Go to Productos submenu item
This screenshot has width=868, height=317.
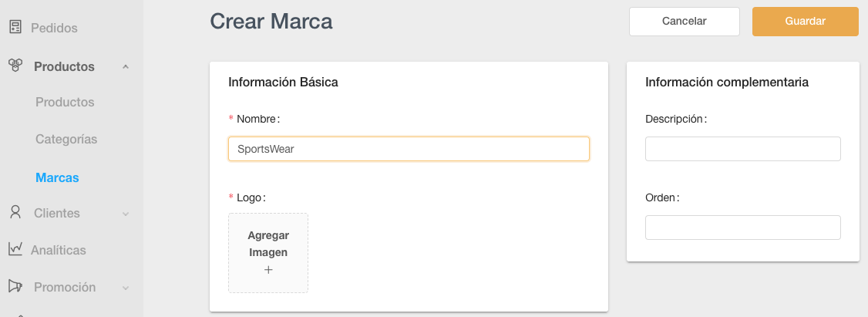click(x=65, y=102)
